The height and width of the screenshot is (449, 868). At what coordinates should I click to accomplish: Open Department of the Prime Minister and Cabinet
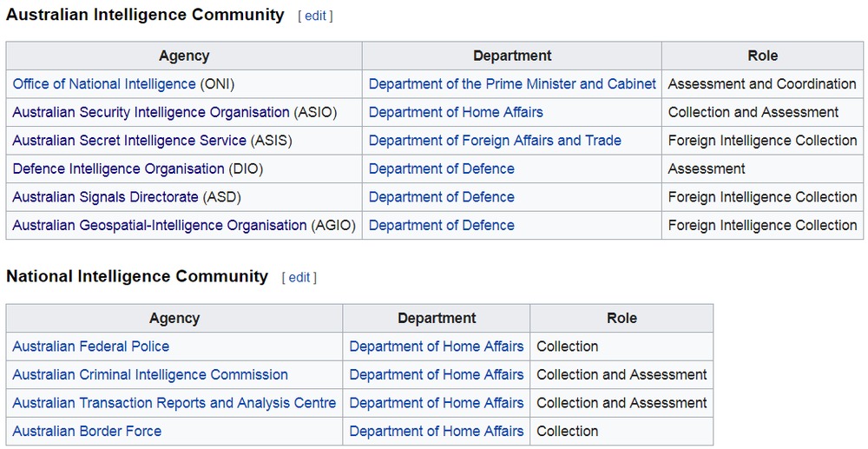tap(512, 84)
